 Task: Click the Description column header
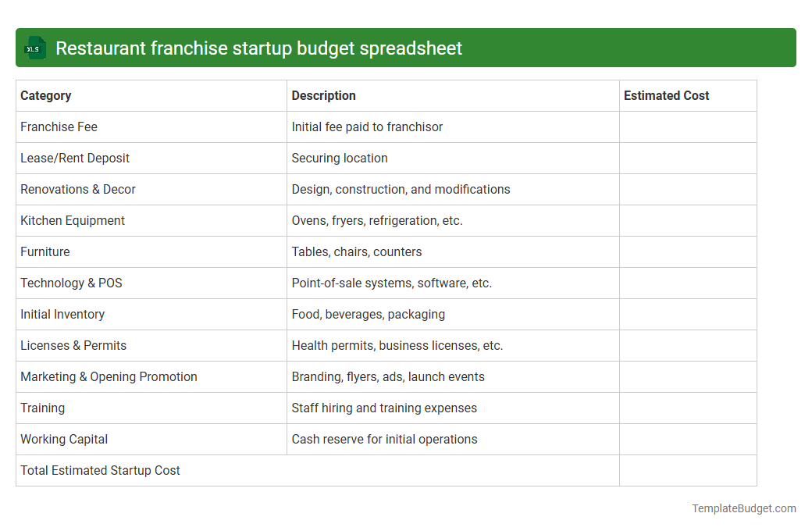click(x=323, y=95)
